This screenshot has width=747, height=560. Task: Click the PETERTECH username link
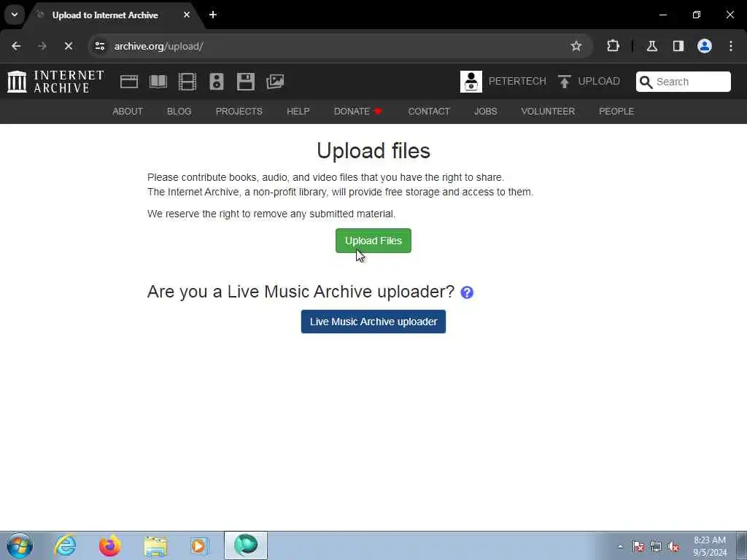click(517, 82)
